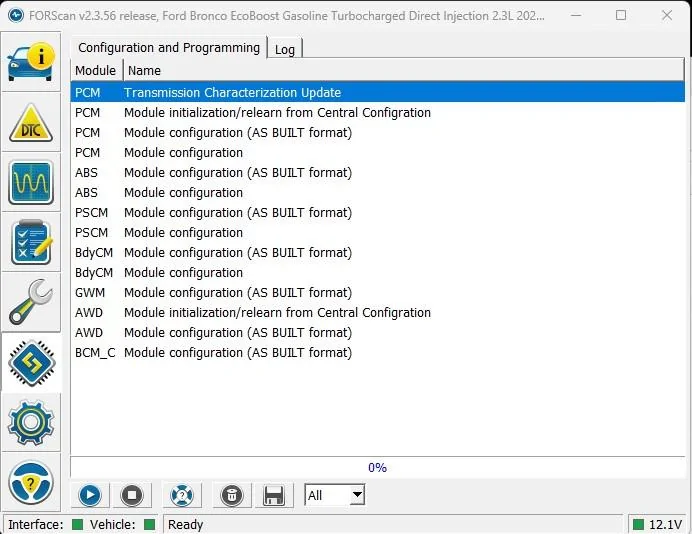
Task: Select ABS plain Module configuration row
Action: [378, 192]
